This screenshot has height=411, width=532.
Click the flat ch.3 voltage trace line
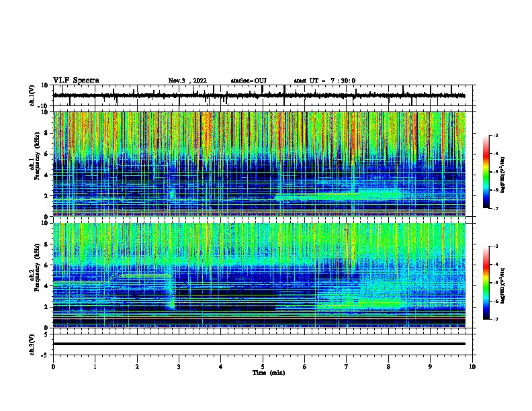(259, 344)
